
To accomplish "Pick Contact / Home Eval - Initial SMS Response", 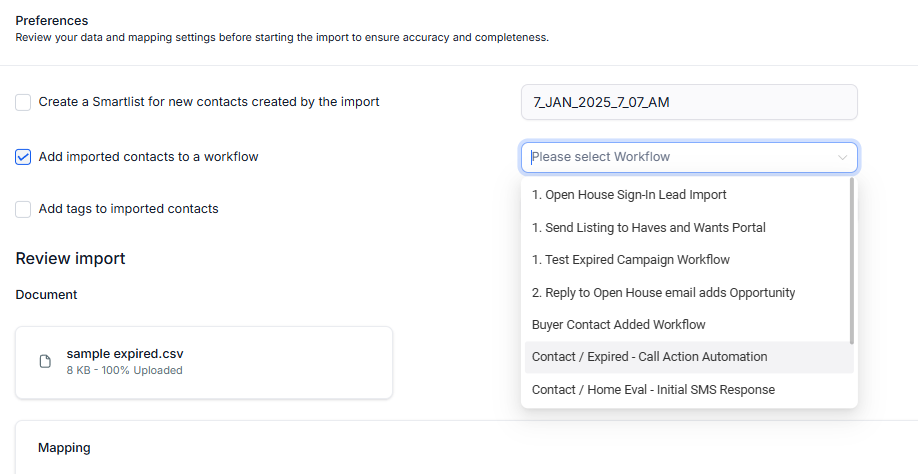I will [653, 390].
